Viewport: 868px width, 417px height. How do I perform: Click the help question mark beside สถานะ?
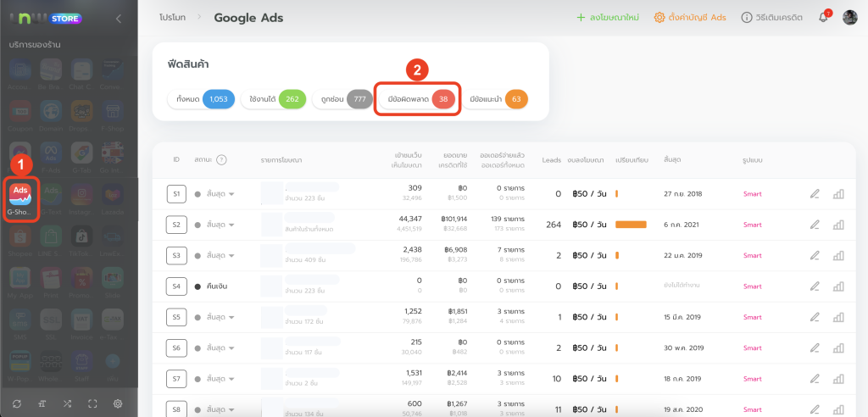pos(221,159)
